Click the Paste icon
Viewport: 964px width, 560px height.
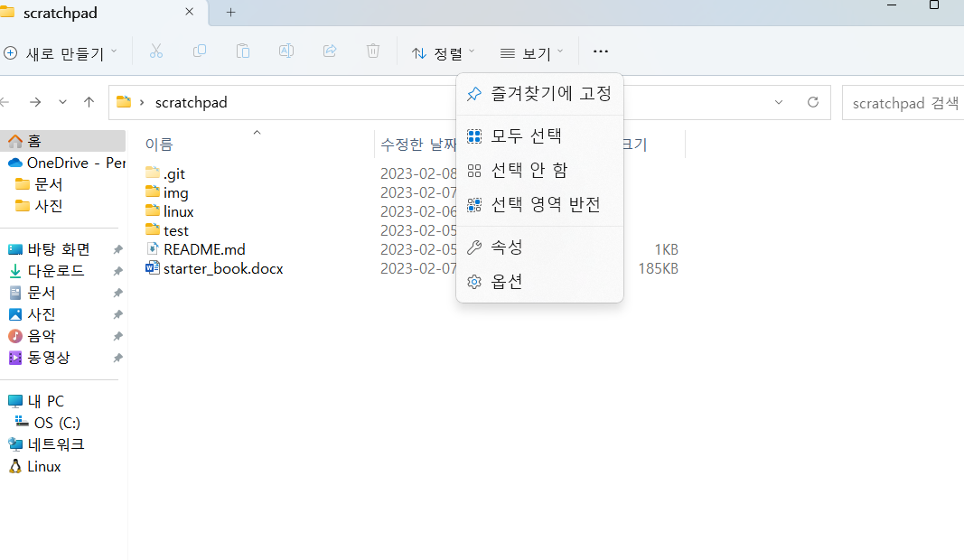(x=242, y=51)
